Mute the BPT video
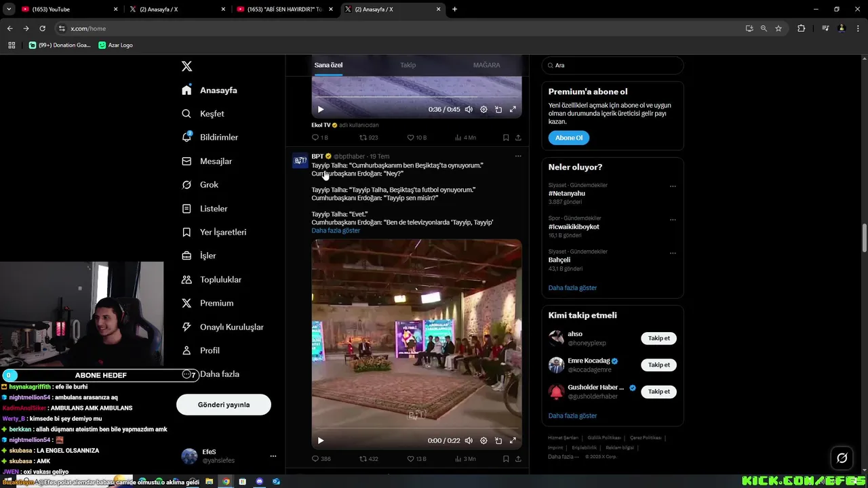Viewport: 868px width, 488px height. pos(469,441)
